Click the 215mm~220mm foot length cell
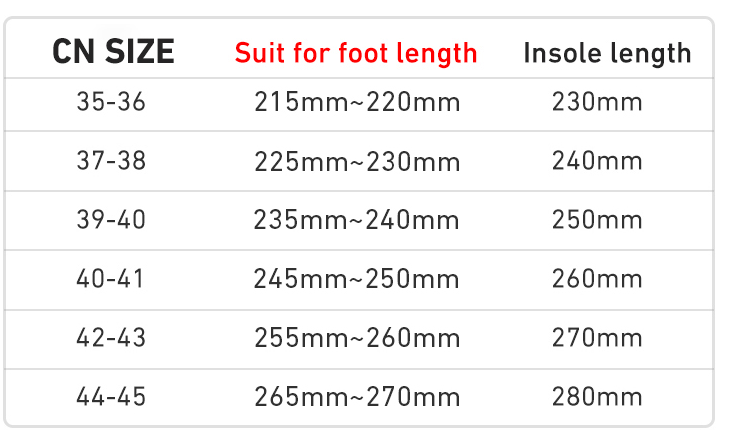Screen dimensions: 748x433 point(357,102)
